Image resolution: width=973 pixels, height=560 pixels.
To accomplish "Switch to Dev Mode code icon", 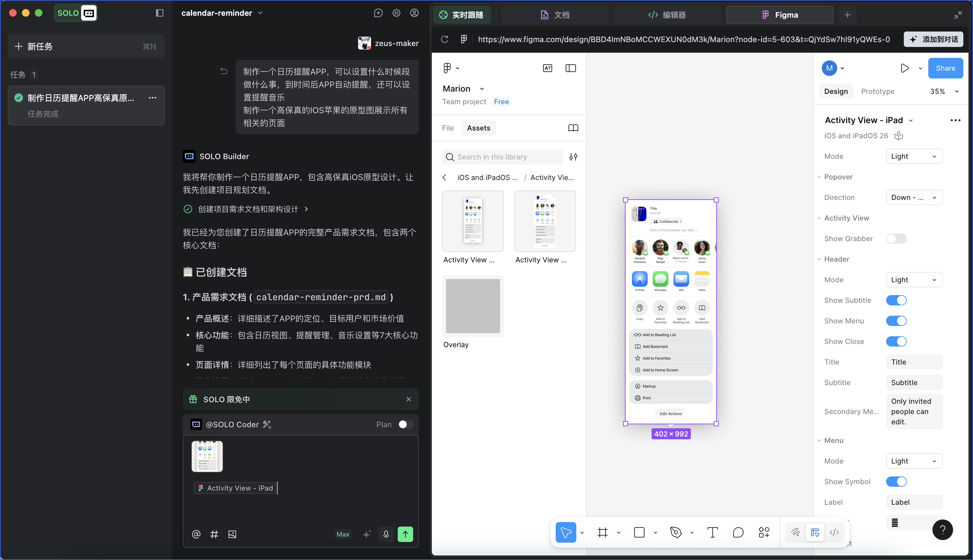I will pyautogui.click(x=834, y=532).
